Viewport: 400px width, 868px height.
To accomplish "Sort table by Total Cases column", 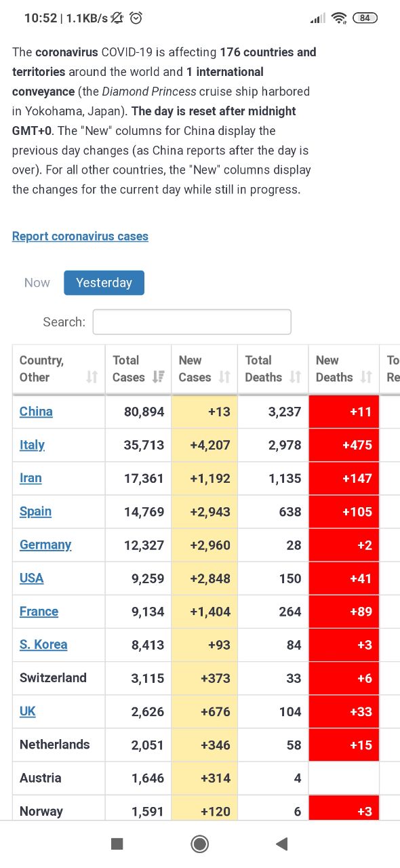I will point(138,369).
